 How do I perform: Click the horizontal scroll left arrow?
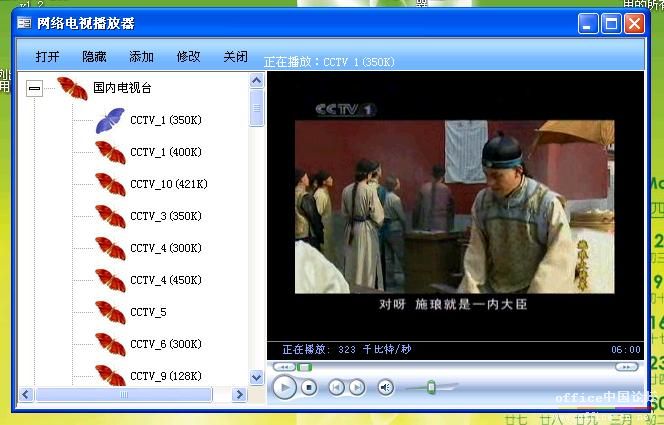click(26, 395)
